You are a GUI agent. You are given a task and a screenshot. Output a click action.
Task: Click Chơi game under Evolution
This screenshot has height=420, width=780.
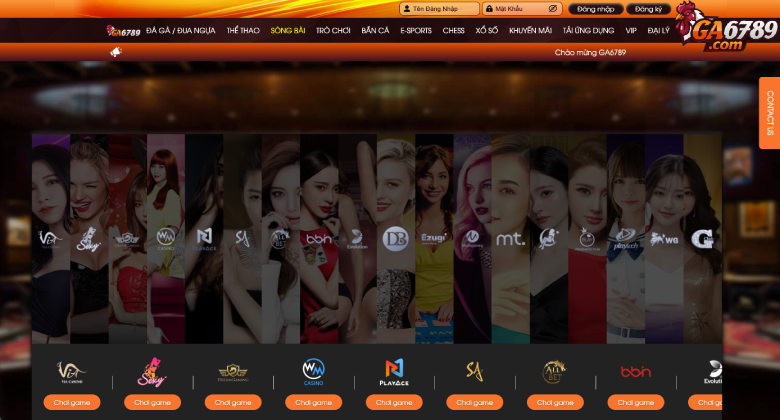(705, 402)
